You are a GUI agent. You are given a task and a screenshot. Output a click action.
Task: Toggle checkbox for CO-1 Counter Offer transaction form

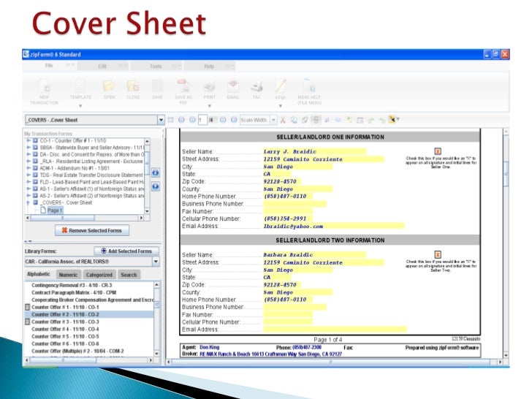35,140
